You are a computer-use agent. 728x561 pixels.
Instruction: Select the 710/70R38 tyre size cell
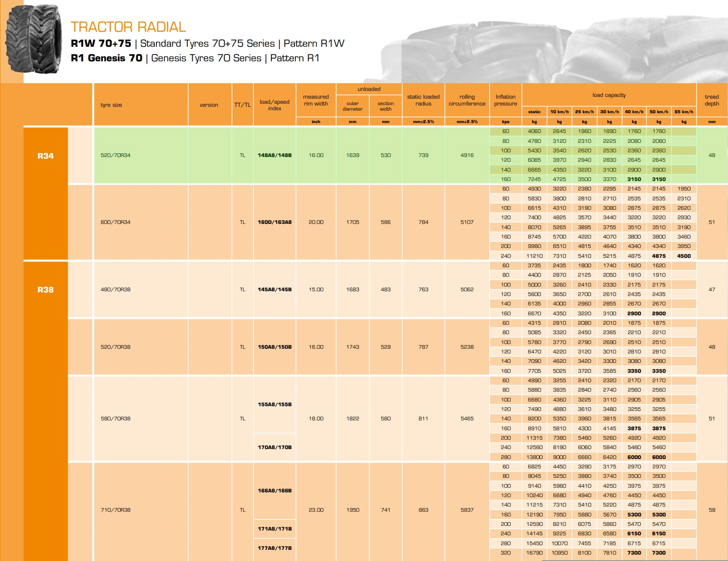115,510
